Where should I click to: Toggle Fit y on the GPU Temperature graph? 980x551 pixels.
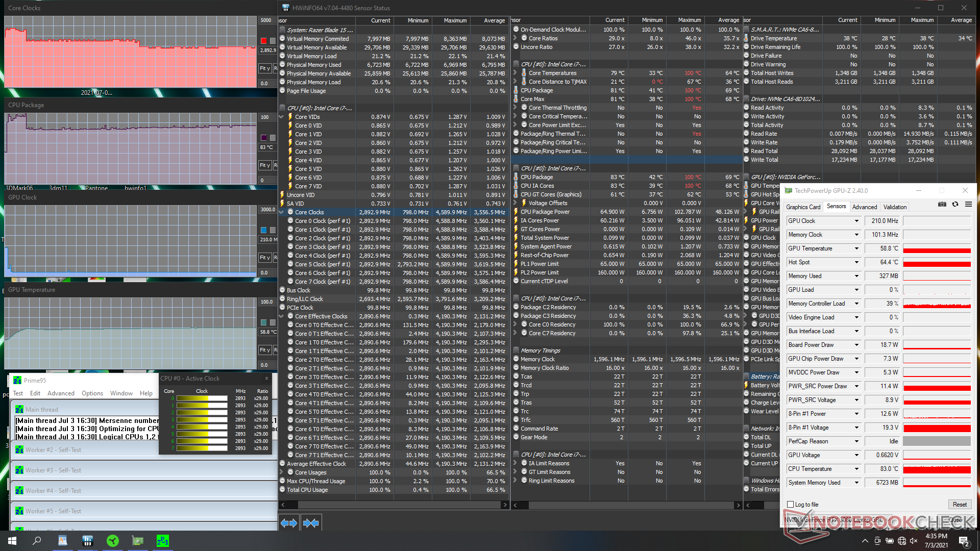pos(264,350)
